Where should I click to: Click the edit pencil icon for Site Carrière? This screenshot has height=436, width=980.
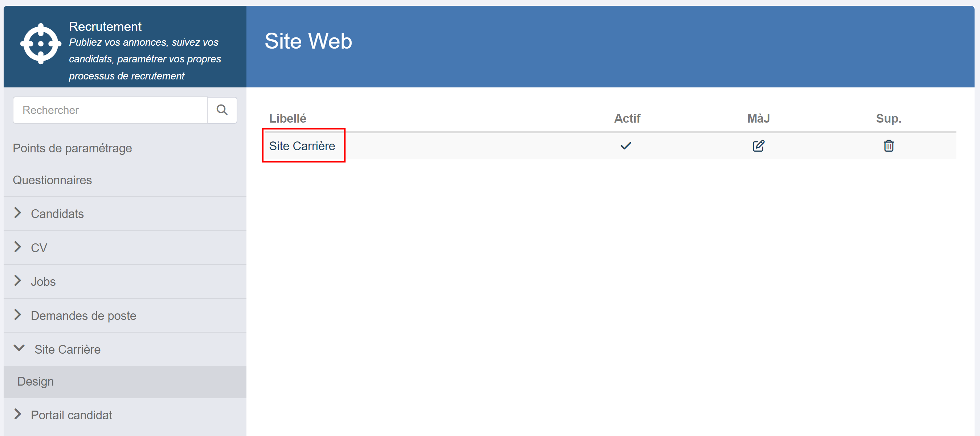tap(758, 146)
